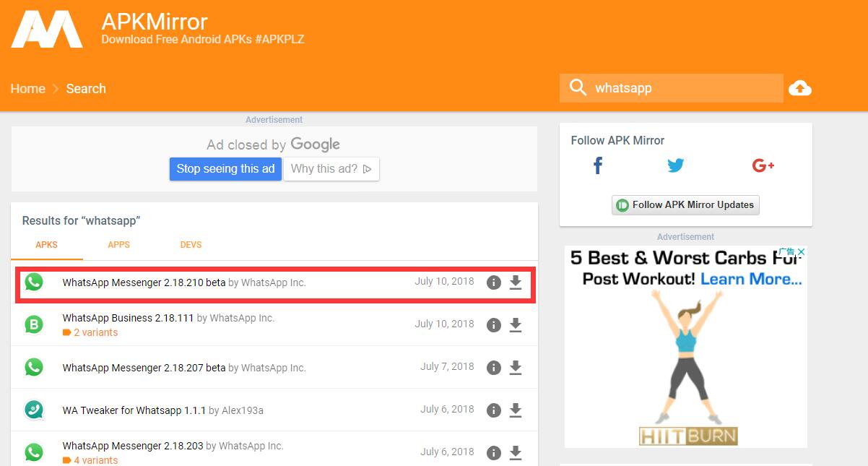Screen dimensions: 868x466
Task: Open APK Mirror's Twitter page icon
Action: [675, 166]
